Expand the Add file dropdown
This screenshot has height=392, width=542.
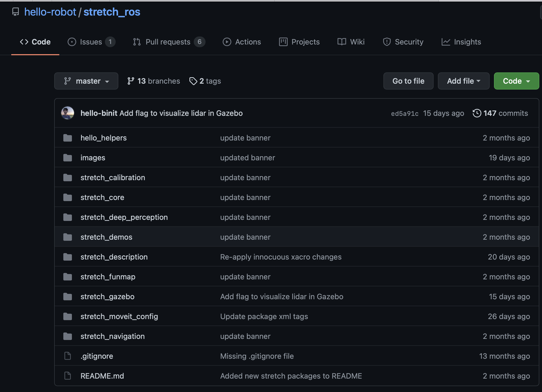463,81
